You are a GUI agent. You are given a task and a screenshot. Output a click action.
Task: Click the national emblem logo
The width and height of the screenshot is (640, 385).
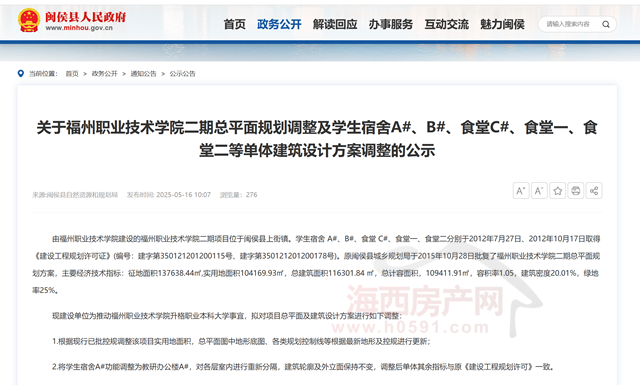pos(29,20)
